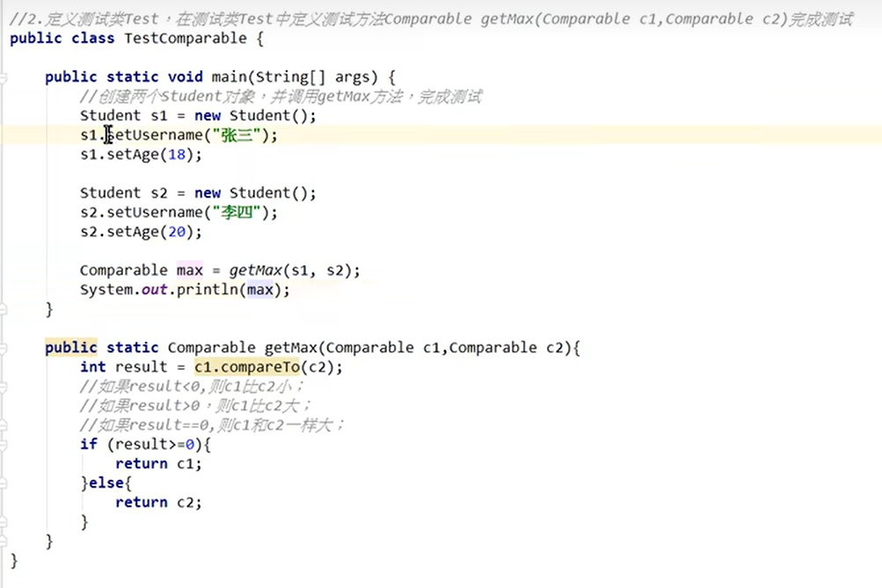Click the 'System' class reference

click(106, 289)
